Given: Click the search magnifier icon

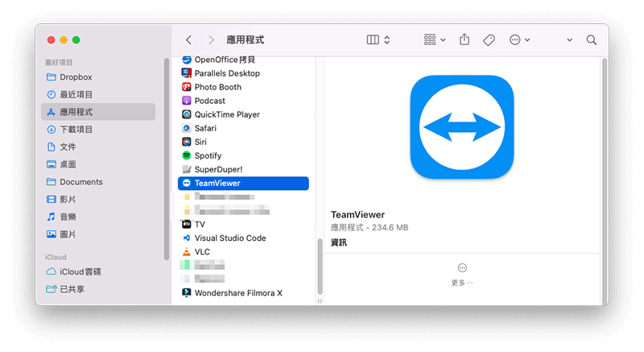Looking at the screenshot, I should tap(592, 39).
